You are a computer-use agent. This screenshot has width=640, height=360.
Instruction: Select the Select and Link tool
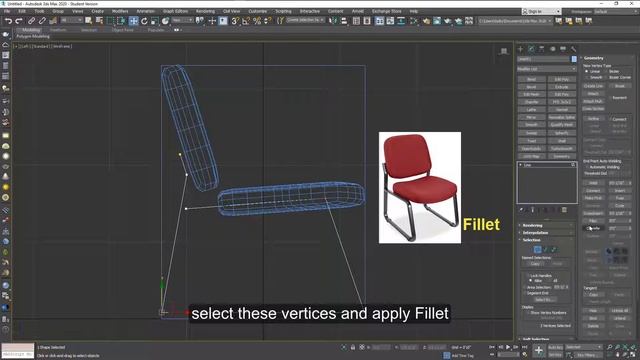click(x=31, y=21)
